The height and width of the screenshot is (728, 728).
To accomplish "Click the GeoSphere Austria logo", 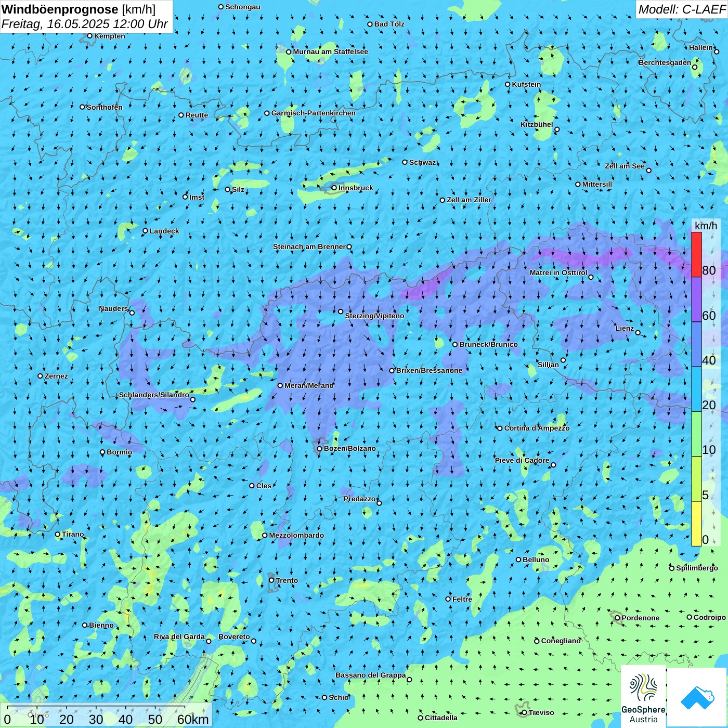I will pyautogui.click(x=643, y=697).
